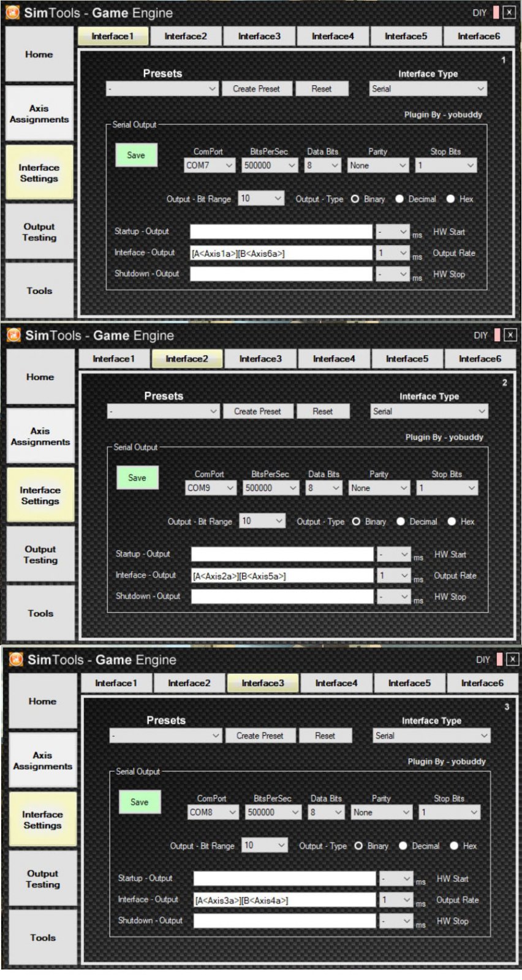This screenshot has height=980, width=522.
Task: Open Axis Assignments in the COM8 window
Action: [x=43, y=761]
